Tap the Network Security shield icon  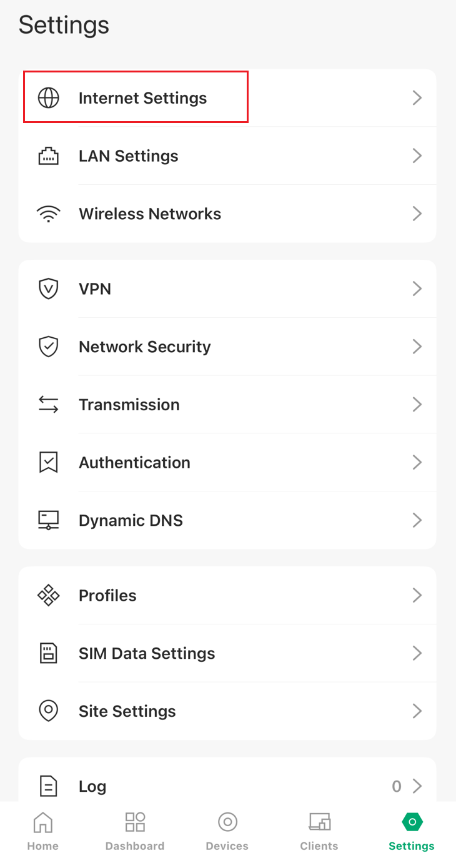(48, 347)
